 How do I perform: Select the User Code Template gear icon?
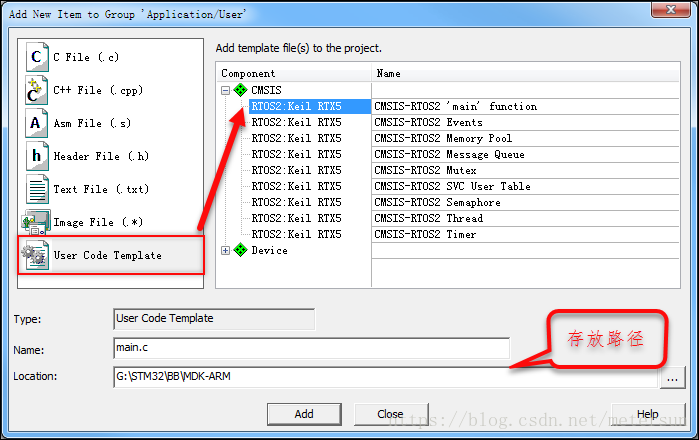click(35, 255)
